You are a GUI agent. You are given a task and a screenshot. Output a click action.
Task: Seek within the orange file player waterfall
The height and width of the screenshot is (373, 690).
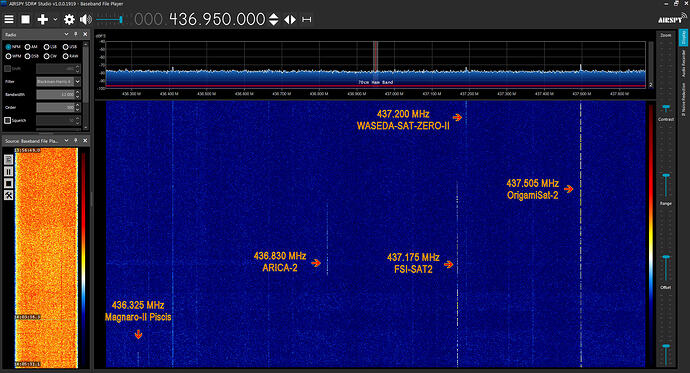(46, 258)
